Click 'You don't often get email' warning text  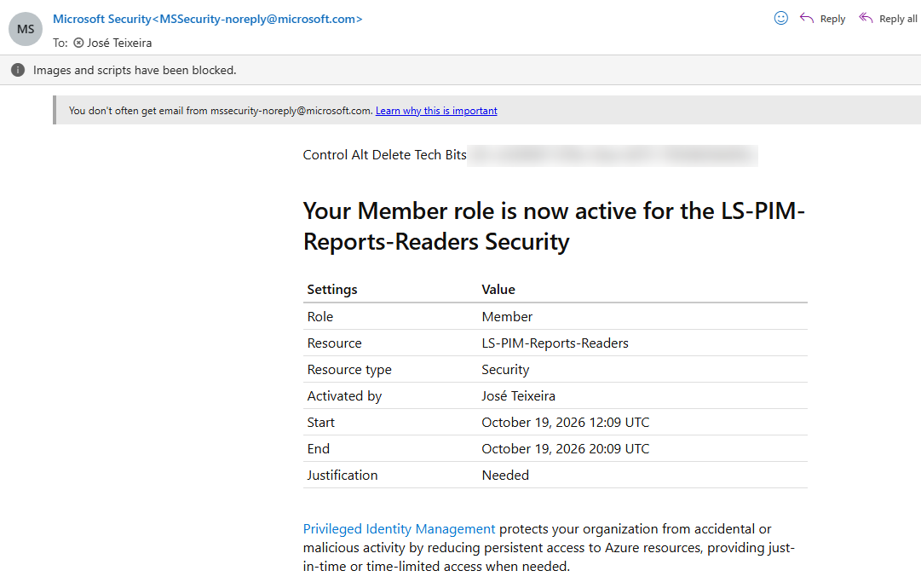(x=221, y=111)
